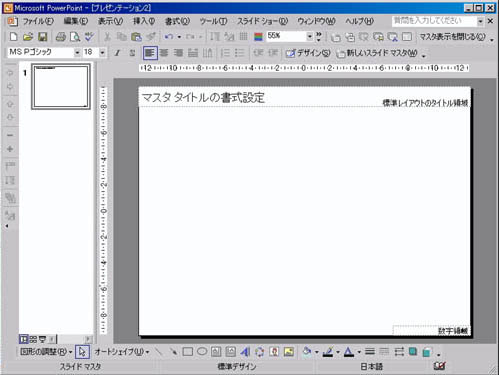Insert WordArt from drawing toolbar
This screenshot has height=375, width=499.
pyautogui.click(x=245, y=352)
